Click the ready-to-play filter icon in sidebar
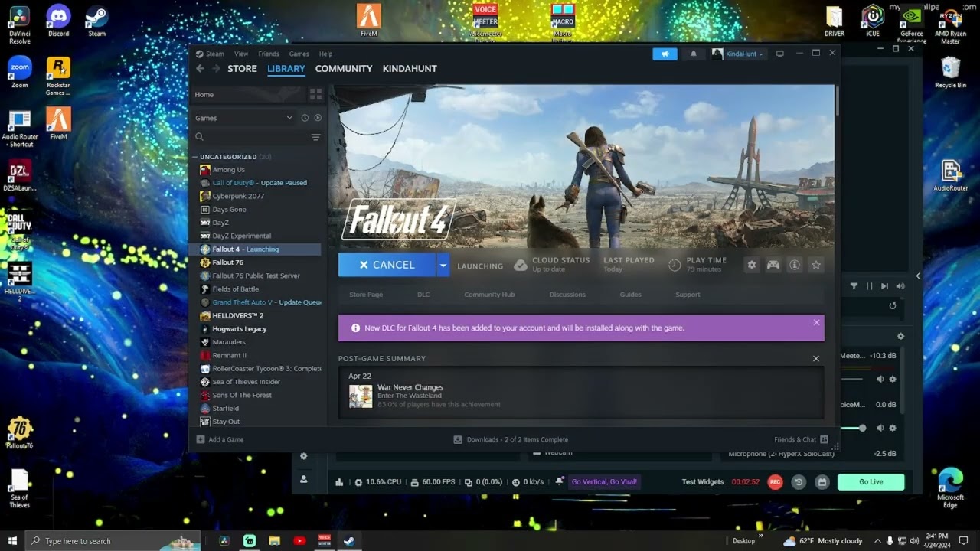 [318, 118]
